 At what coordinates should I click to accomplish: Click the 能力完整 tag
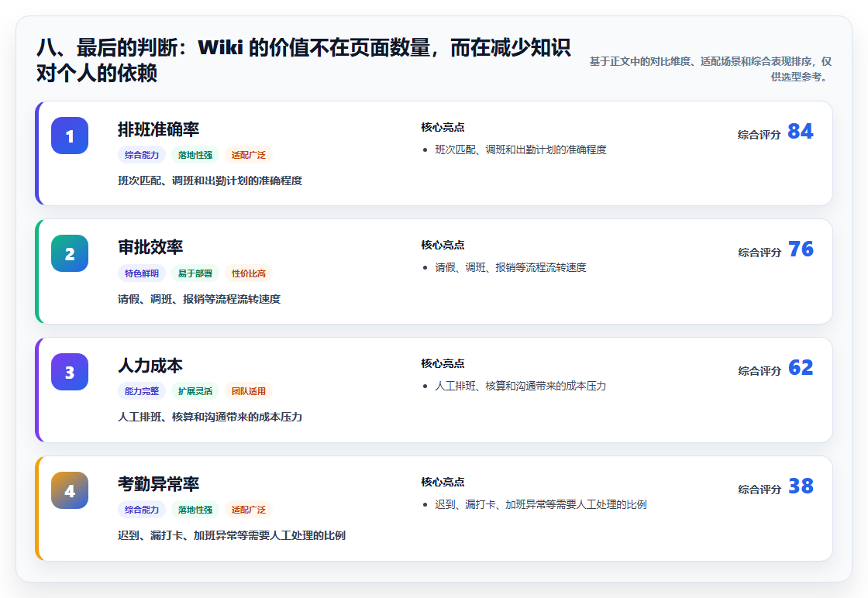coord(142,391)
